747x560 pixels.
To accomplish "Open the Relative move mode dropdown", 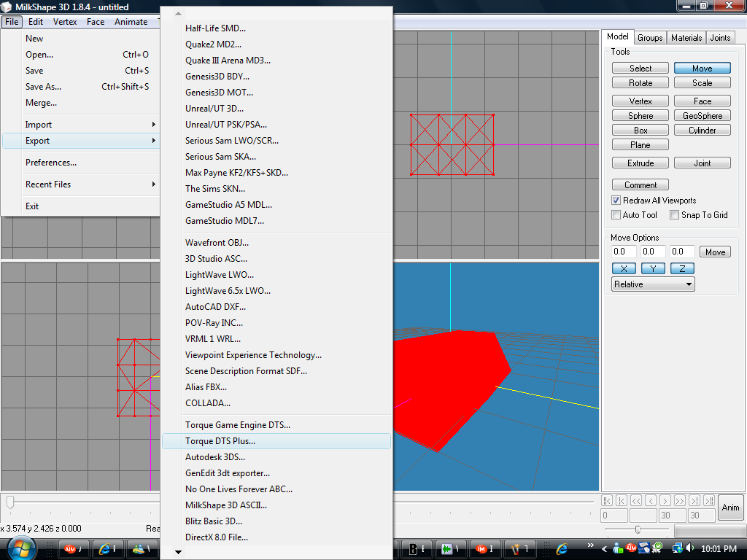I will 653,284.
